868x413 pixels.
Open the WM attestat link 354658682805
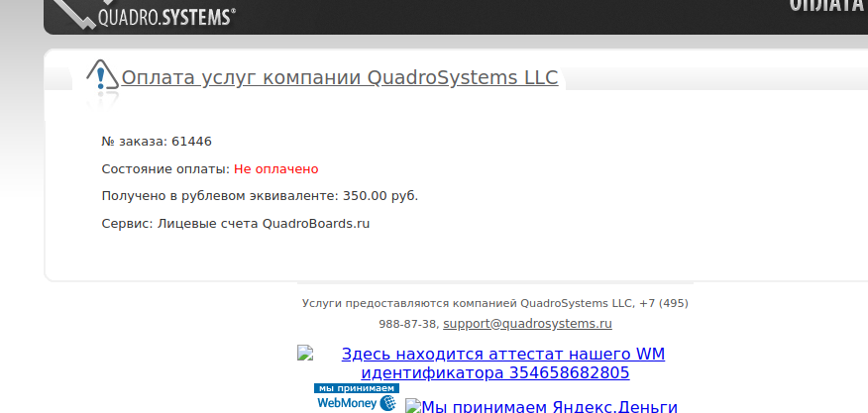click(502, 363)
